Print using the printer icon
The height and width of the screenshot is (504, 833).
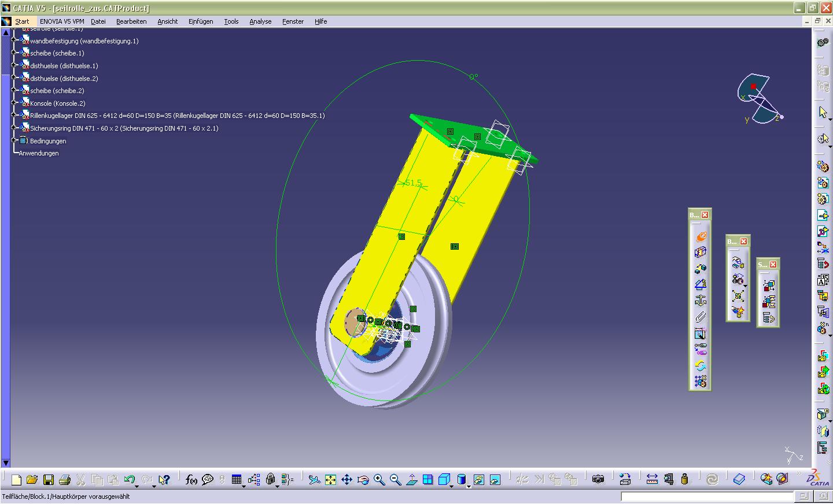[65, 480]
